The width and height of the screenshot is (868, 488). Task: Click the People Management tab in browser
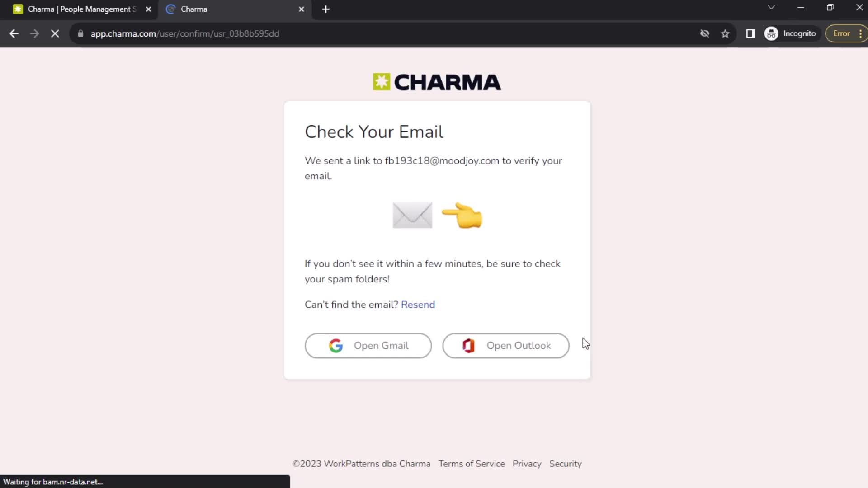click(80, 9)
